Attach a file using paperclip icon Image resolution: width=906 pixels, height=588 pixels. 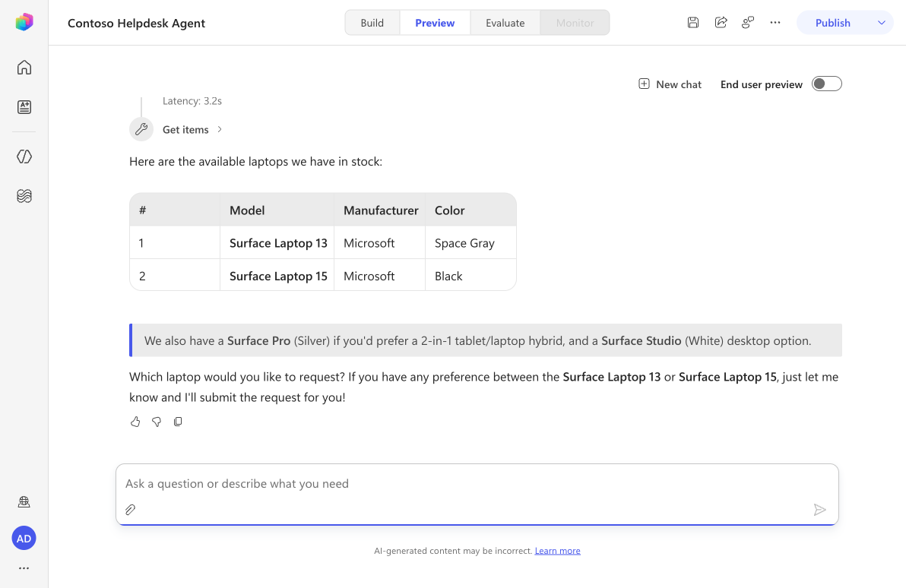point(131,510)
